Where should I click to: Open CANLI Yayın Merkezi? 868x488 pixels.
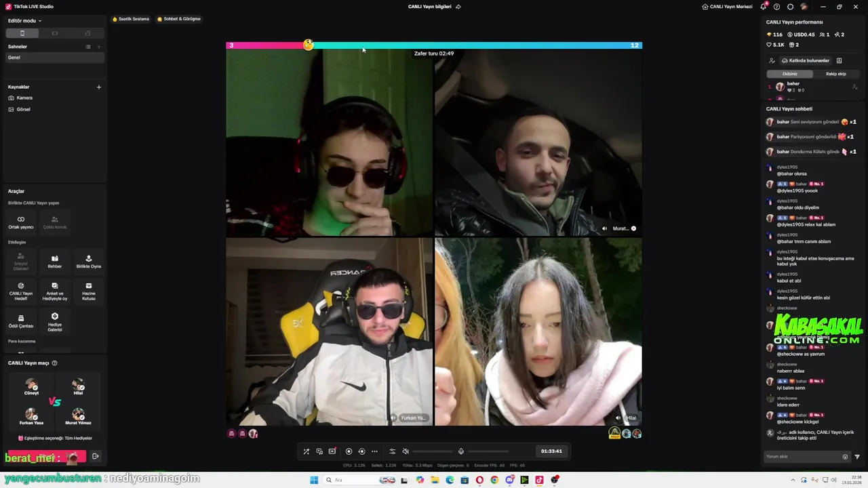coord(727,7)
